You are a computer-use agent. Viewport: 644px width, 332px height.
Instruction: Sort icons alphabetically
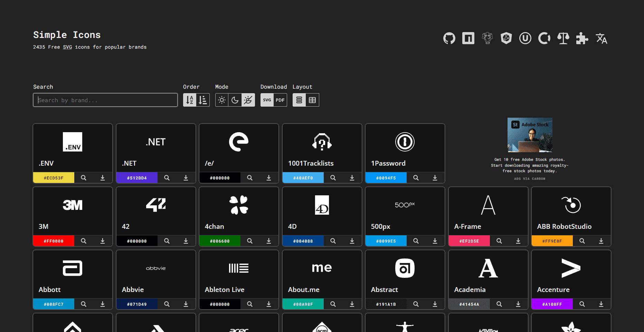pos(190,100)
